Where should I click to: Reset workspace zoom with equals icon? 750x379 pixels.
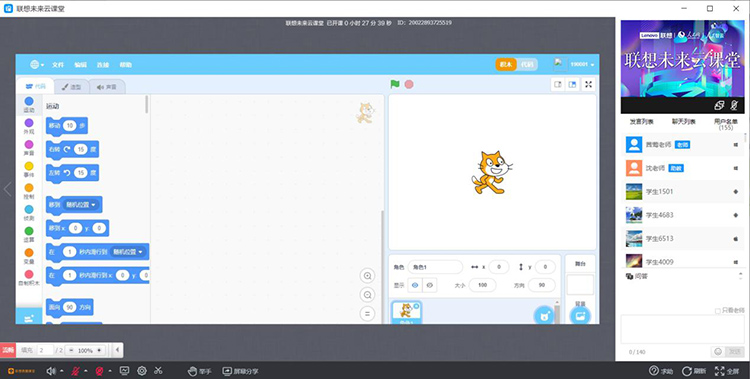[367, 314]
